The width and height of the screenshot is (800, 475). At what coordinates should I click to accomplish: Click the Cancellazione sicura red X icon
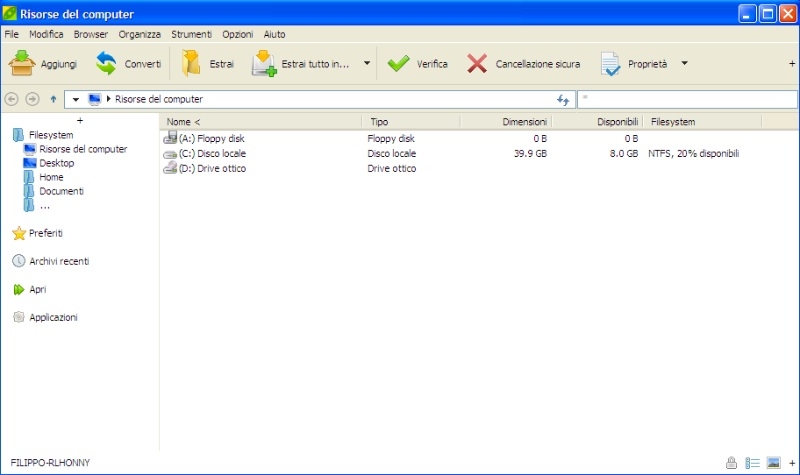[x=477, y=64]
